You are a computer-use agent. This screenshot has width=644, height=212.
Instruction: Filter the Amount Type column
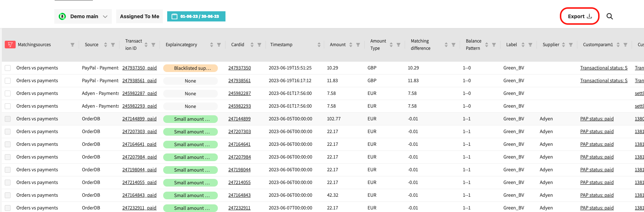[398, 45]
